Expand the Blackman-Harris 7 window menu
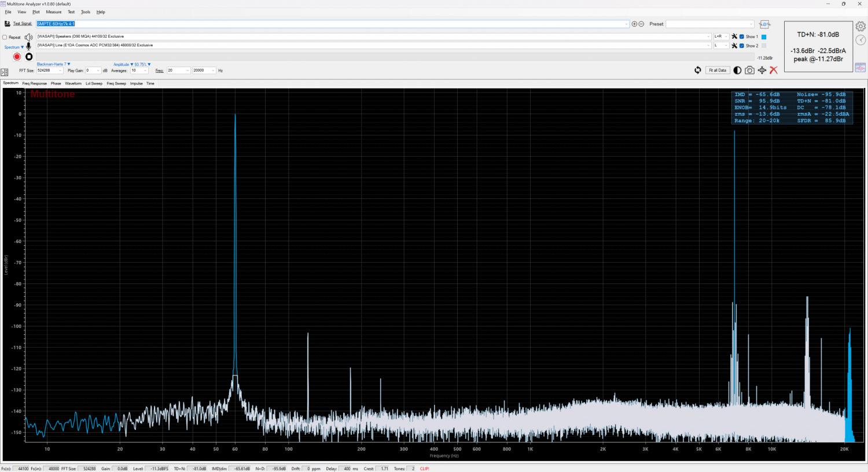Screen dimensions: 868x472 click(54, 64)
